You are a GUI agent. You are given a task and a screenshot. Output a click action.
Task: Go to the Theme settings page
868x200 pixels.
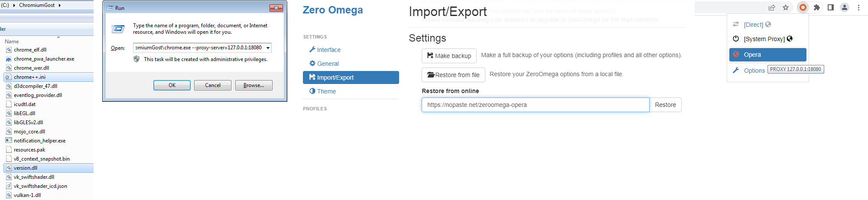click(x=326, y=91)
